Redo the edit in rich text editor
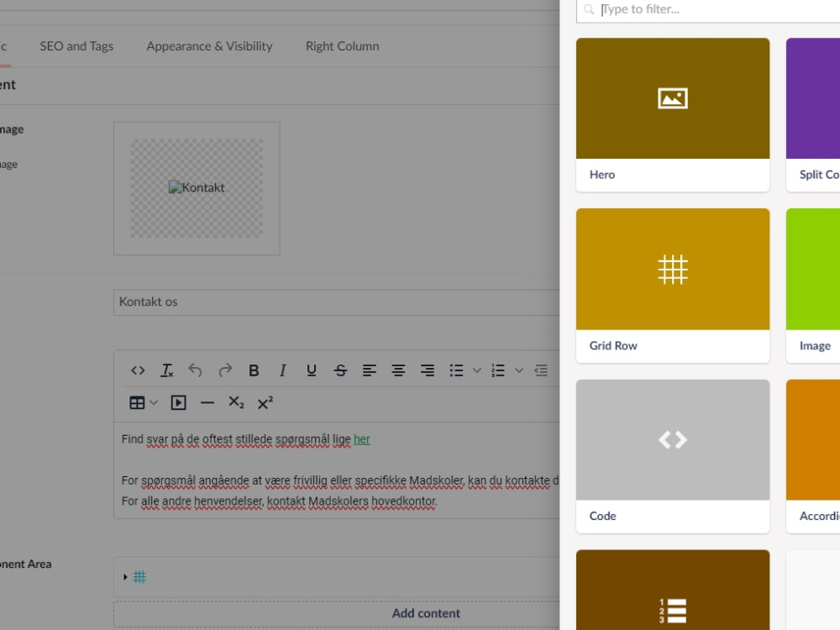 tap(225, 370)
